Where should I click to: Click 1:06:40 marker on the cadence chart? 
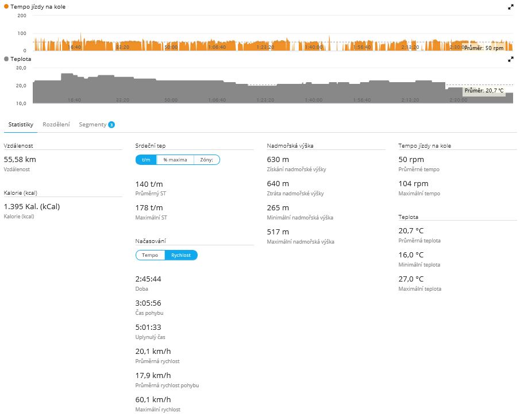point(217,47)
